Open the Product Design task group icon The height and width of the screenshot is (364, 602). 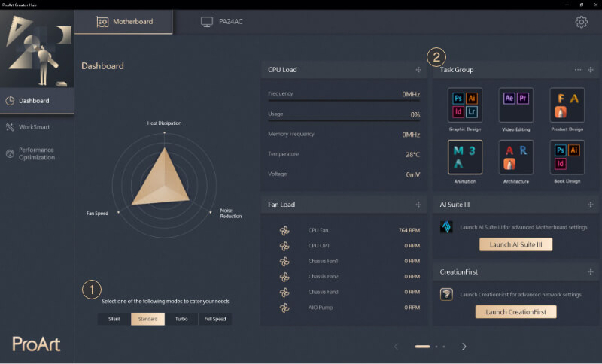click(566, 105)
